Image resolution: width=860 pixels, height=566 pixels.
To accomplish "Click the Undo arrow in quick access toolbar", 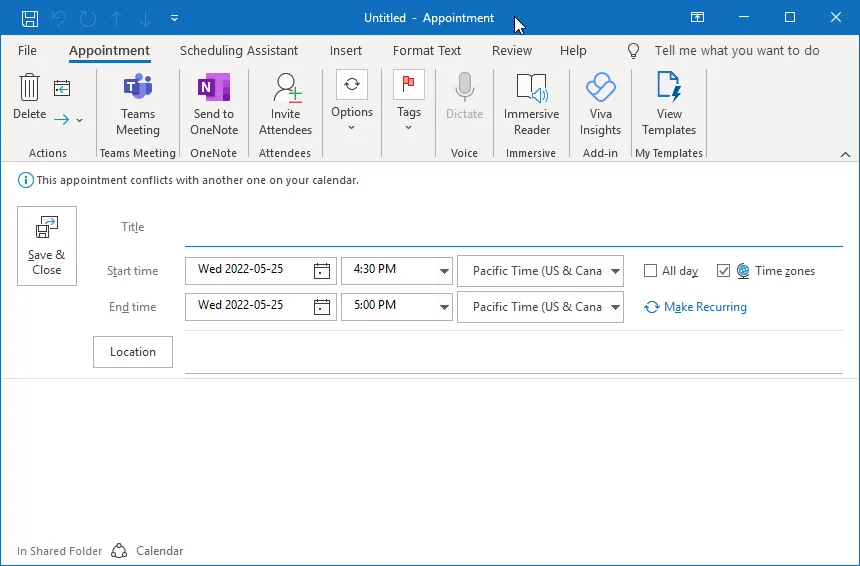I will (59, 18).
